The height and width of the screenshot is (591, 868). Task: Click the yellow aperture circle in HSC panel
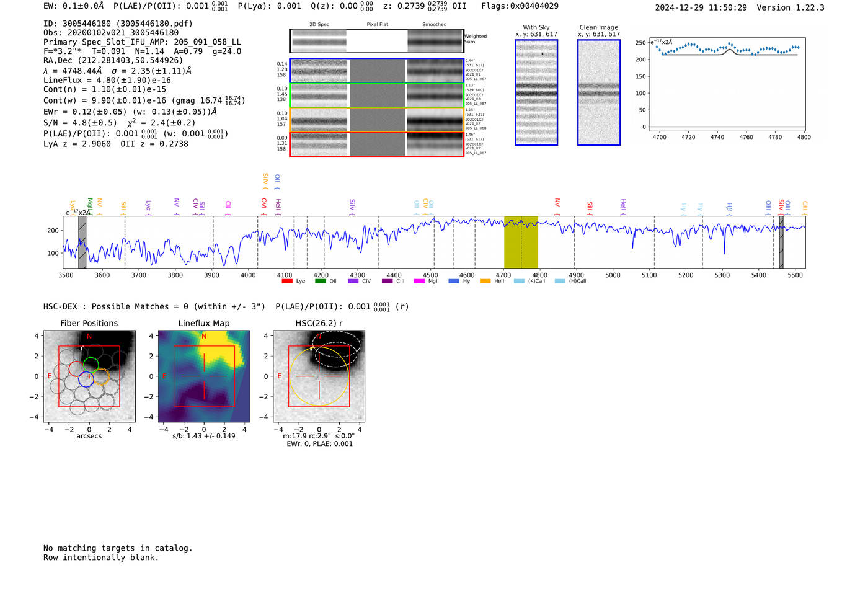[x=319, y=376]
